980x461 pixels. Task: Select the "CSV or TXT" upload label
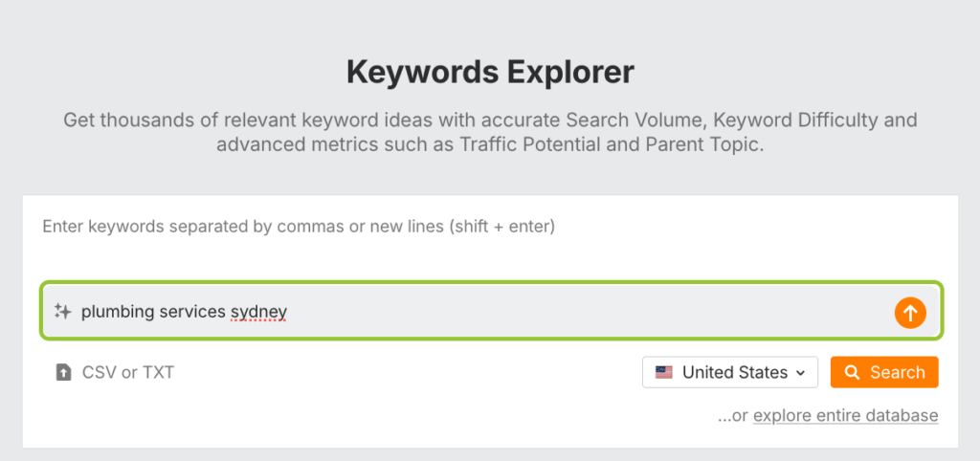coord(128,373)
